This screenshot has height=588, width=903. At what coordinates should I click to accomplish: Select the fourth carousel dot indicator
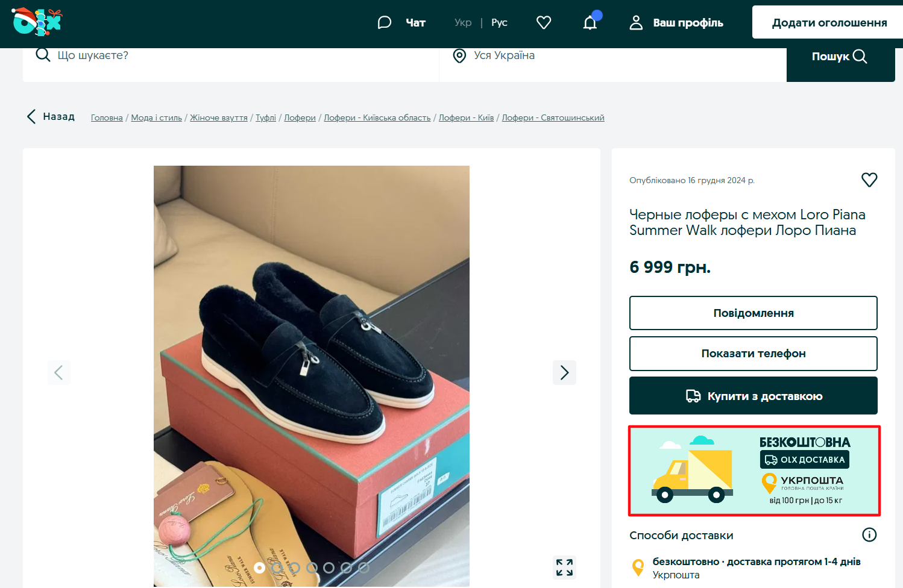click(312, 568)
